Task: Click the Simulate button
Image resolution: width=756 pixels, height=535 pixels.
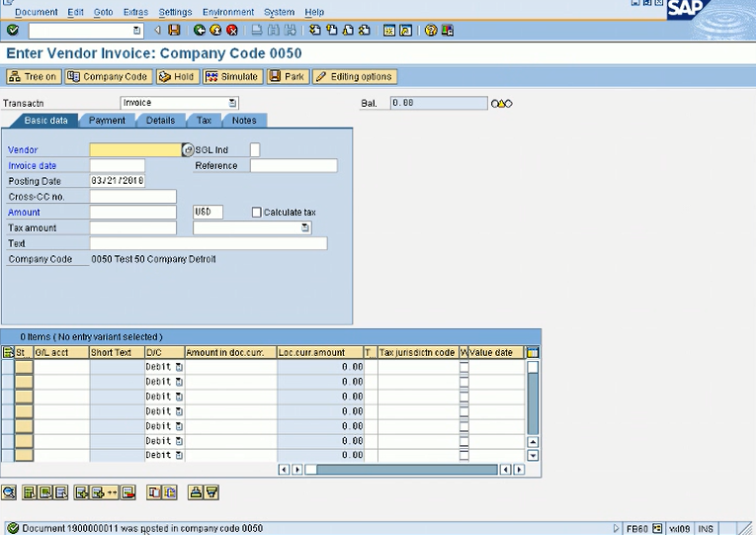Action: click(x=233, y=77)
